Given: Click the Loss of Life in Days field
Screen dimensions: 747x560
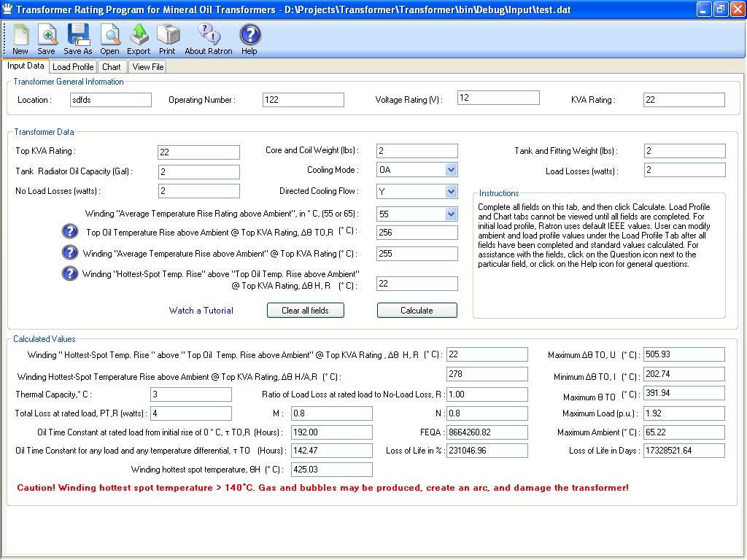Looking at the screenshot, I should coord(684,451).
